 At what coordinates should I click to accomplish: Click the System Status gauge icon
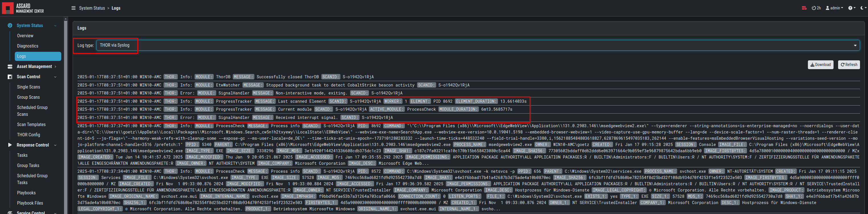click(10, 26)
